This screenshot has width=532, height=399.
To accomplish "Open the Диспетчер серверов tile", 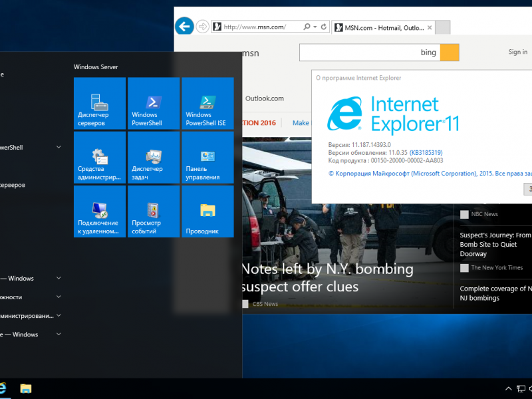I will 99,103.
